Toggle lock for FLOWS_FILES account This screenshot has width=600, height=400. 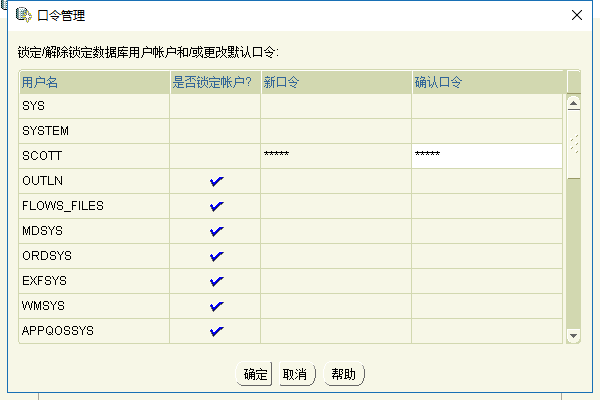tap(216, 206)
